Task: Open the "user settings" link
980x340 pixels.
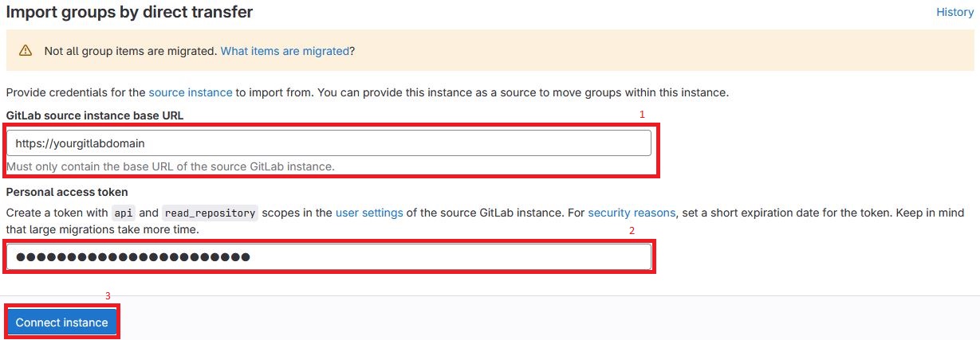Action: click(369, 213)
